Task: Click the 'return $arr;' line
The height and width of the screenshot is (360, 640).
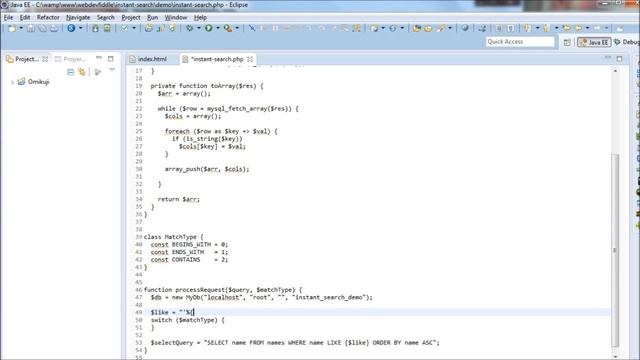Action: point(179,199)
